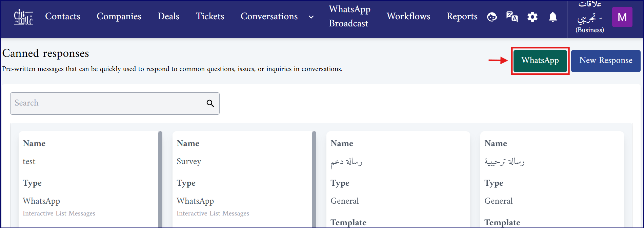Click the 'WhatsApp' type in the test card
The width and height of the screenshot is (644, 228).
41,201
